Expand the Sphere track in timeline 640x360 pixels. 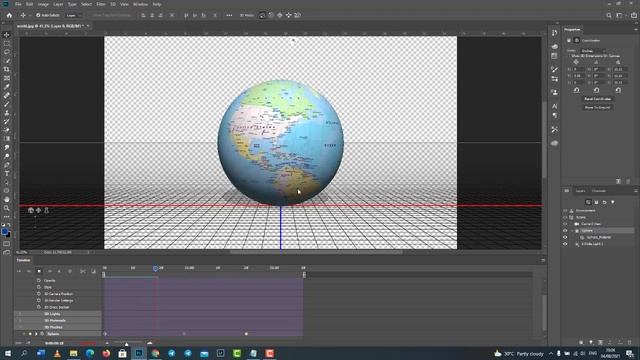[x=36, y=334]
